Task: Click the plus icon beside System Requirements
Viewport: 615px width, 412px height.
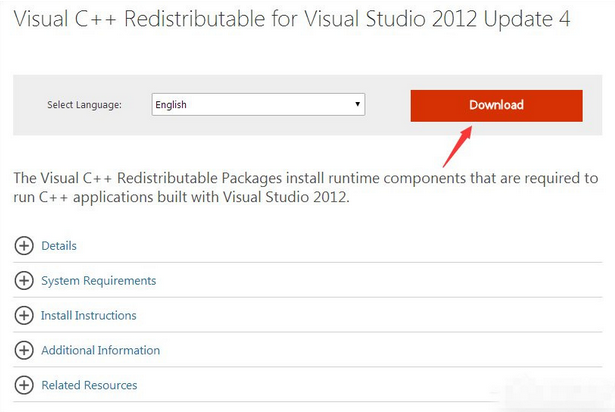Action: 24,281
